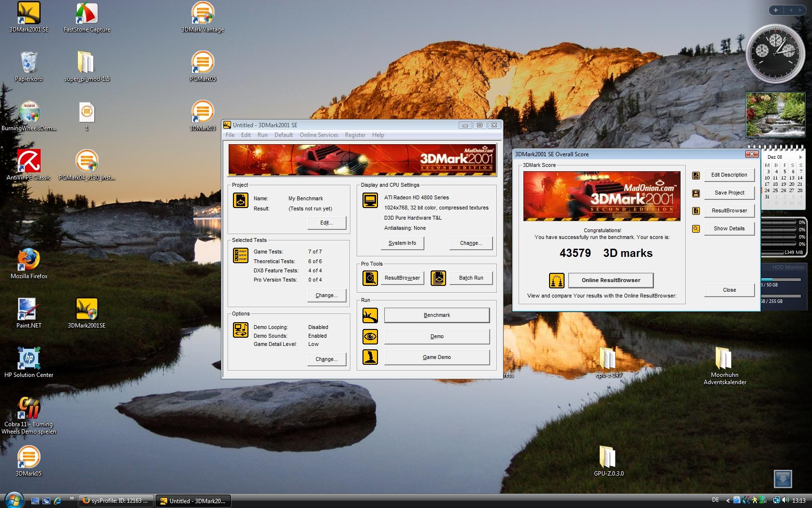Open the File menu in 3DMark2001
Viewport: 812px width, 508px height.
pyautogui.click(x=230, y=135)
